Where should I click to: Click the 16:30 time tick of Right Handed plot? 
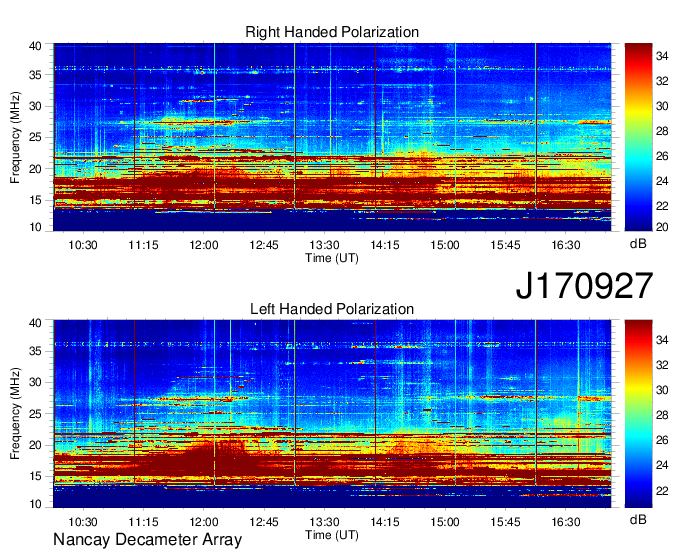[566, 245]
